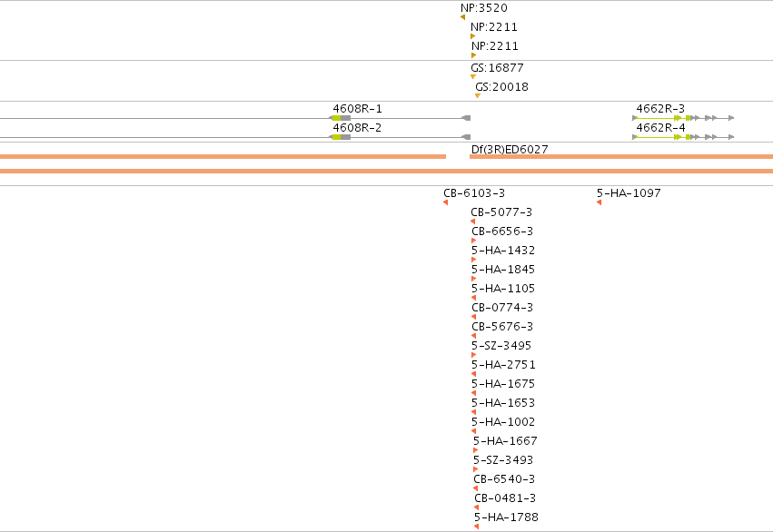The height and width of the screenshot is (532, 773).
Task: Select the CB-6540-3 insertion label
Action: 504,478
